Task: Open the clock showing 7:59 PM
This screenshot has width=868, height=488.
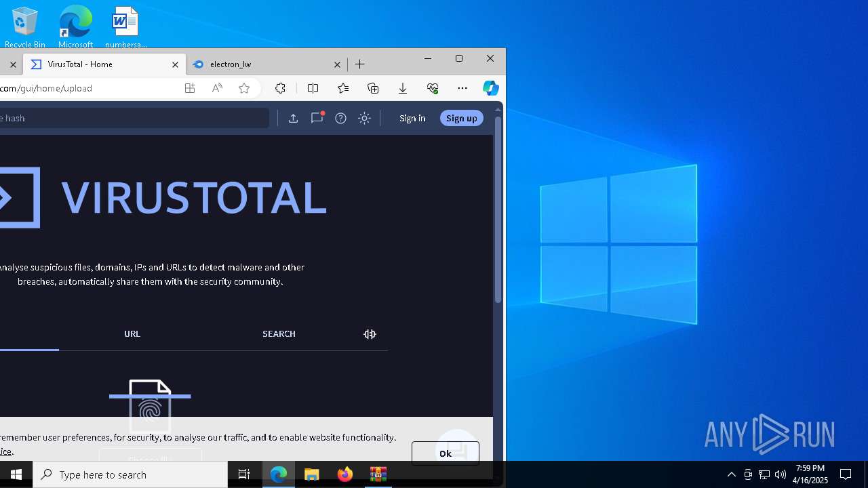Action: 812,474
